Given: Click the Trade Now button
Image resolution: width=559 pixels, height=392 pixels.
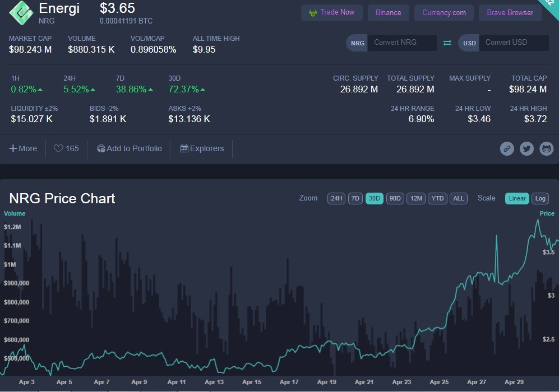Looking at the screenshot, I should tap(332, 13).
